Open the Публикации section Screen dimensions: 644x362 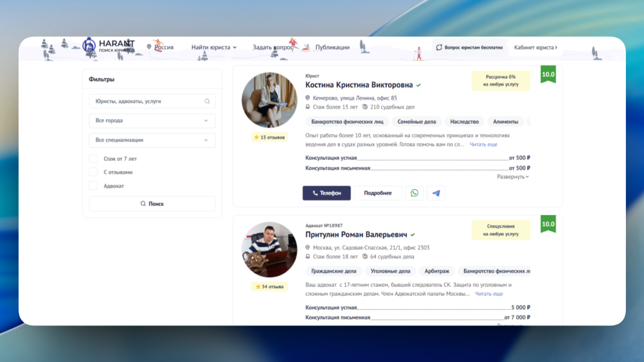pyautogui.click(x=332, y=47)
